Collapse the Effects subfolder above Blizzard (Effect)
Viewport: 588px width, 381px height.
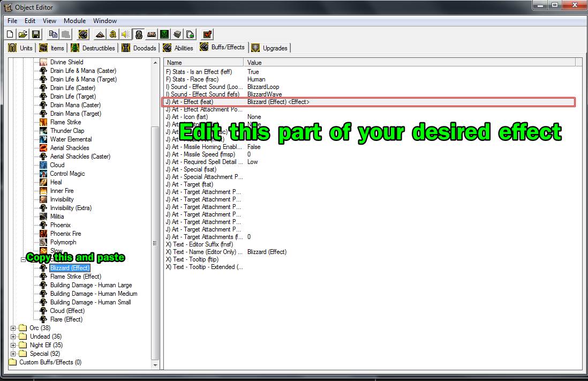23,259
